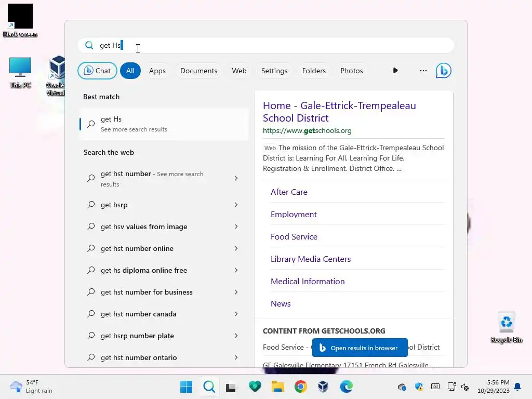Open the www.getschools.org URL link
The width and height of the screenshot is (532, 399).
(x=307, y=130)
